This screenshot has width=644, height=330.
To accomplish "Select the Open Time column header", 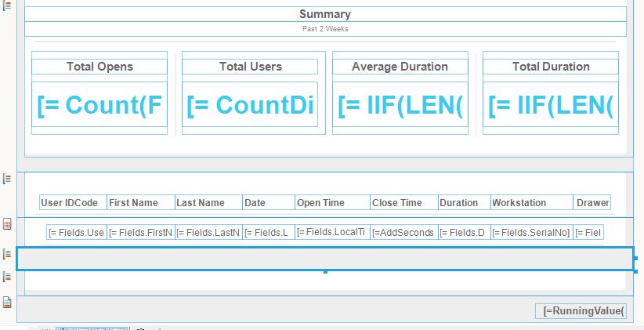I will tap(332, 202).
